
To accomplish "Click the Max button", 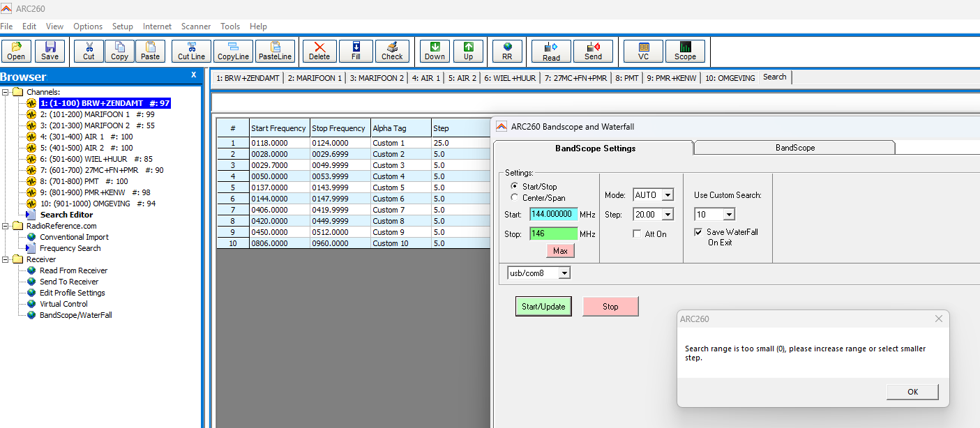I will click(560, 250).
